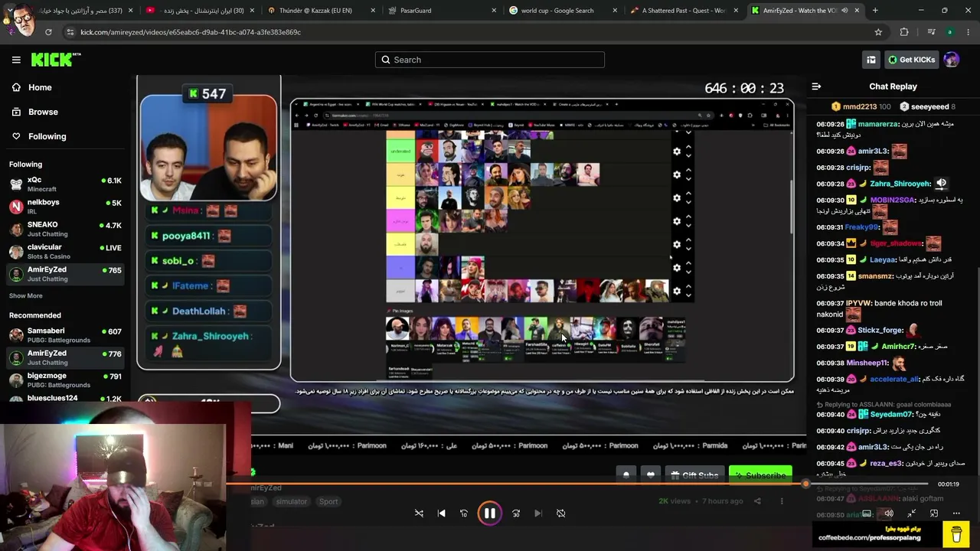Toggle loop playback

(561, 514)
